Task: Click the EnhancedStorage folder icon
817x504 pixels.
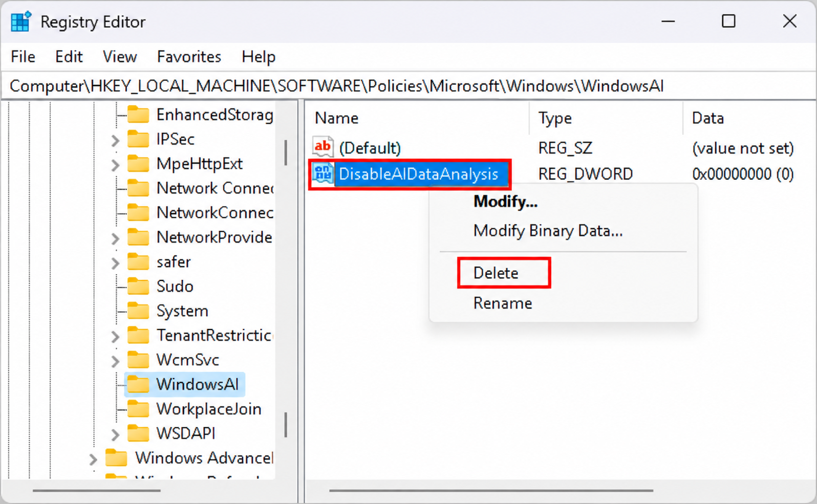Action: pos(138,115)
